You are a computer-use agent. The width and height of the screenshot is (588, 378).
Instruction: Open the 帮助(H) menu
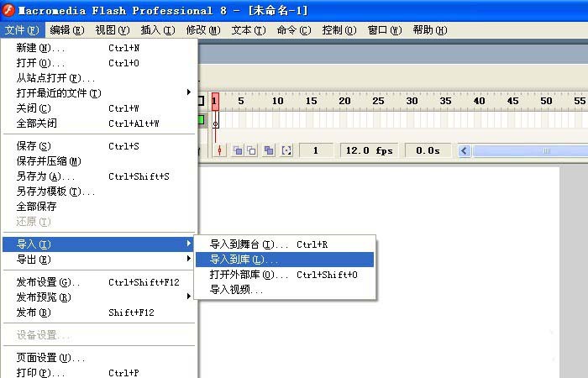pos(430,30)
